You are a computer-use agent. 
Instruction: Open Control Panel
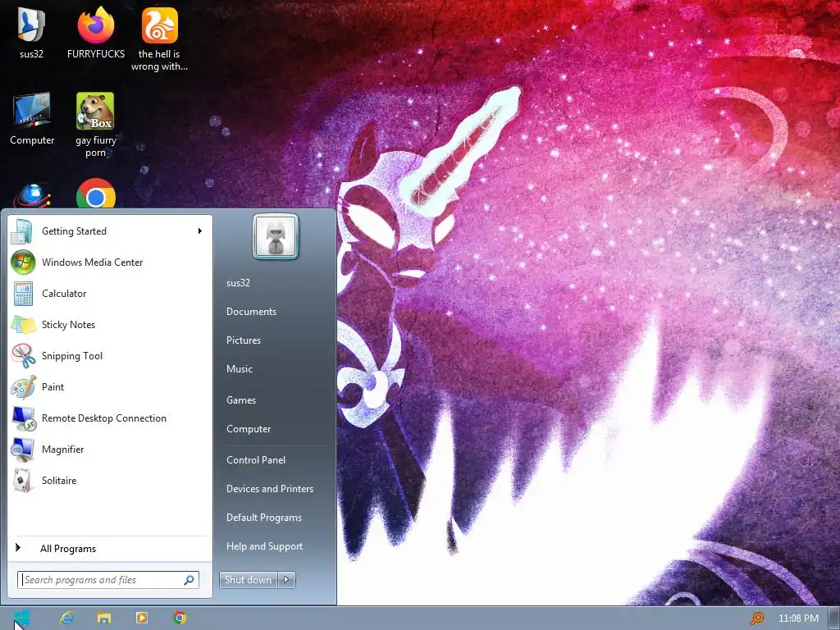(x=256, y=460)
